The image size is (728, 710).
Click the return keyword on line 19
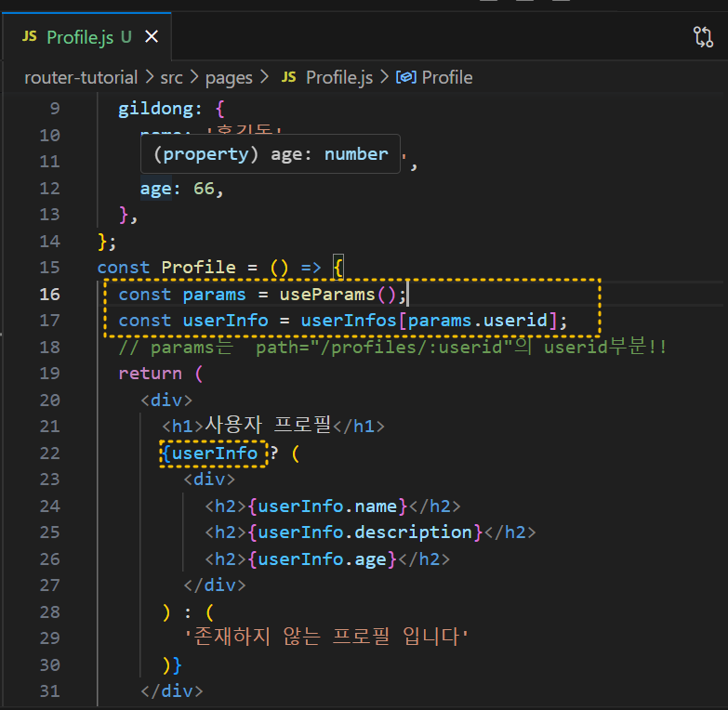point(150,374)
